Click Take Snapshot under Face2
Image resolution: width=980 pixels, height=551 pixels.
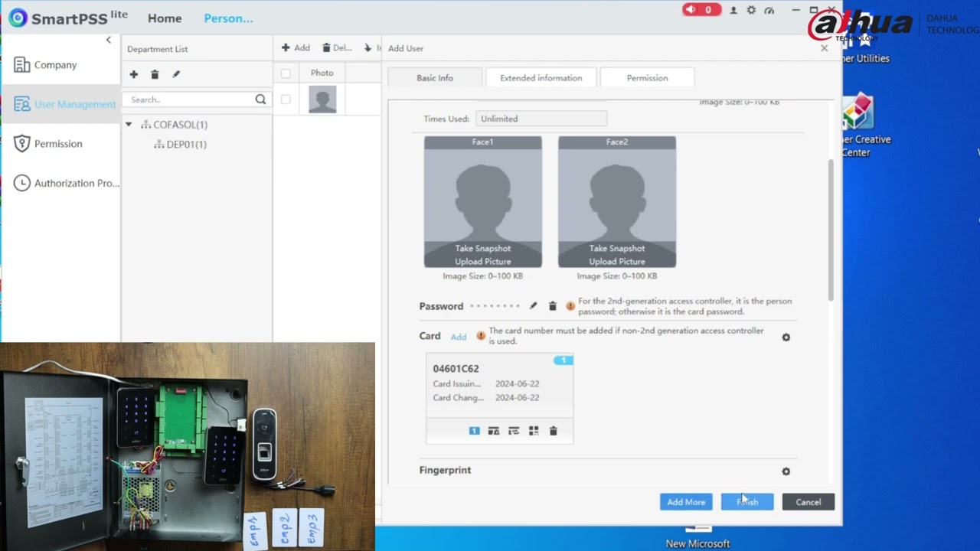pos(617,249)
